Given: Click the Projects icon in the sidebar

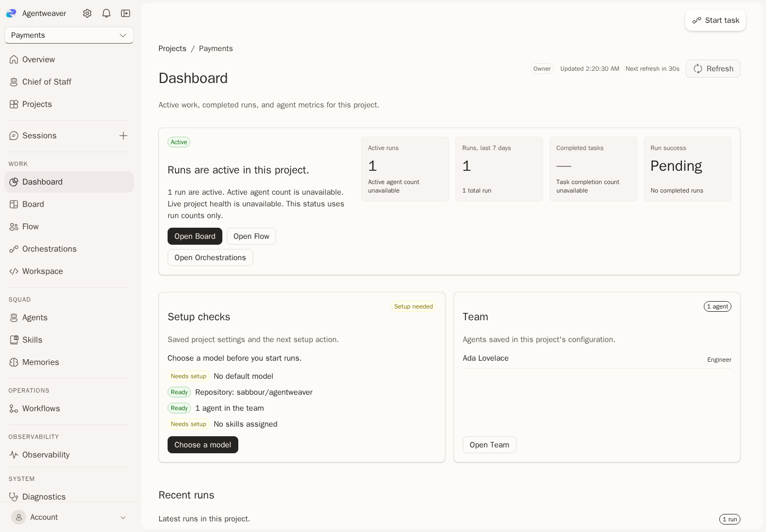Looking at the screenshot, I should [x=14, y=104].
